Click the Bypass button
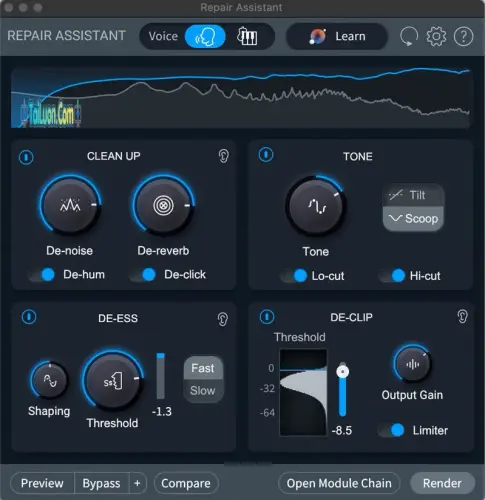 coord(101,483)
